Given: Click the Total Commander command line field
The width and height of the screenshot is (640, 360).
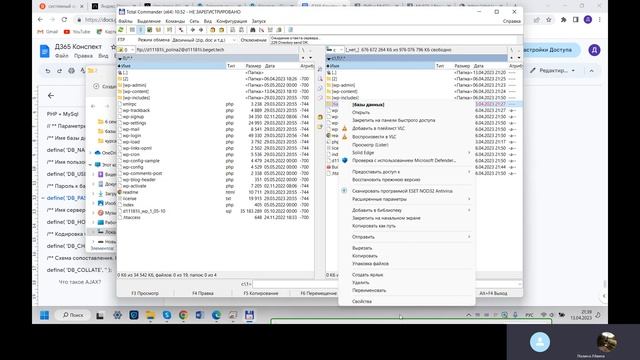Looking at the screenshot, I should point(387,284).
